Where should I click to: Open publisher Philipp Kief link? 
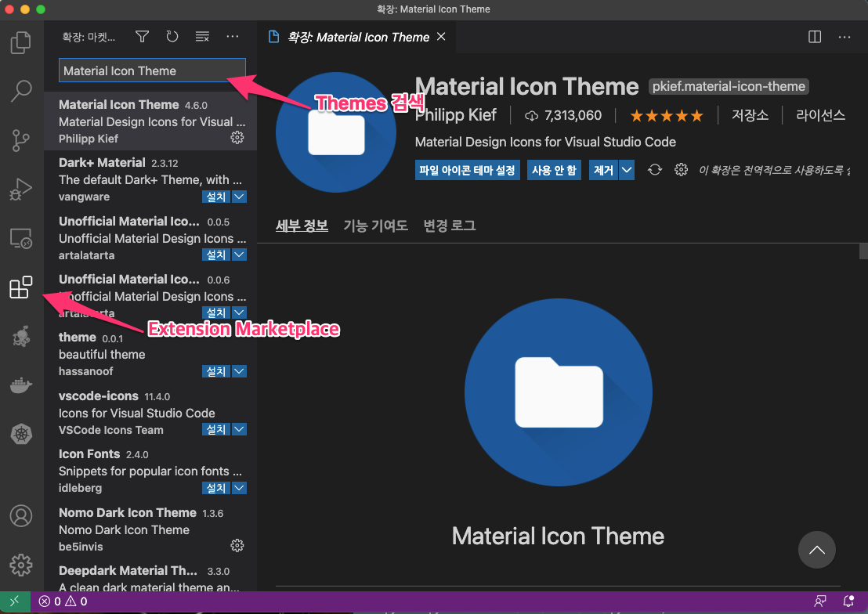(456, 115)
